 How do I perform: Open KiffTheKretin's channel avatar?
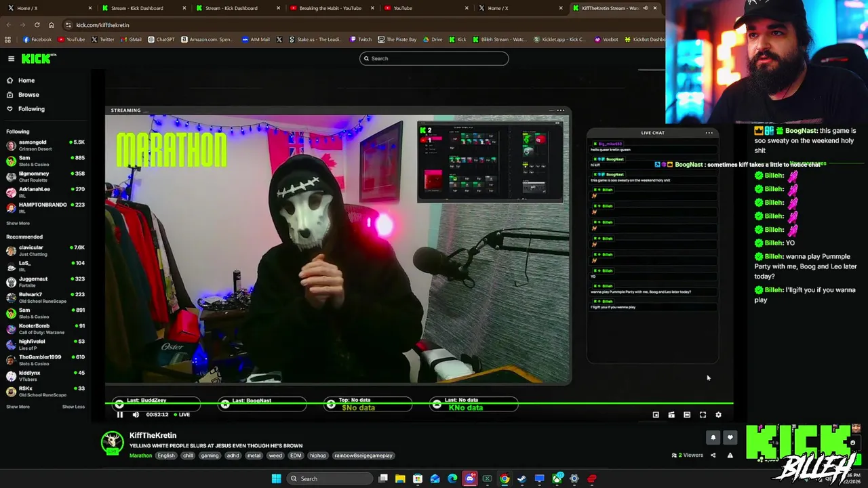(x=112, y=443)
